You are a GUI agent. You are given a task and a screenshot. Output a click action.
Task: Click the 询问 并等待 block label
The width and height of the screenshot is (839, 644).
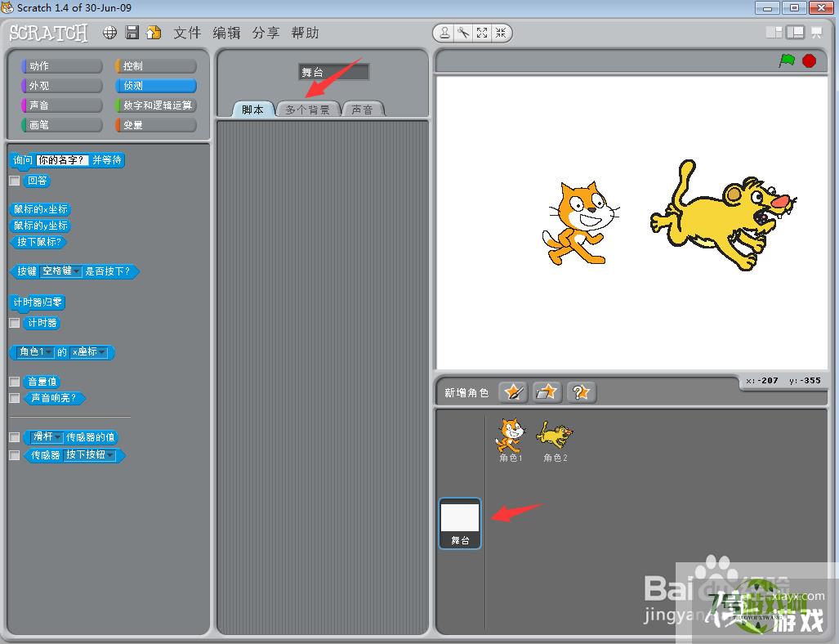(x=67, y=160)
